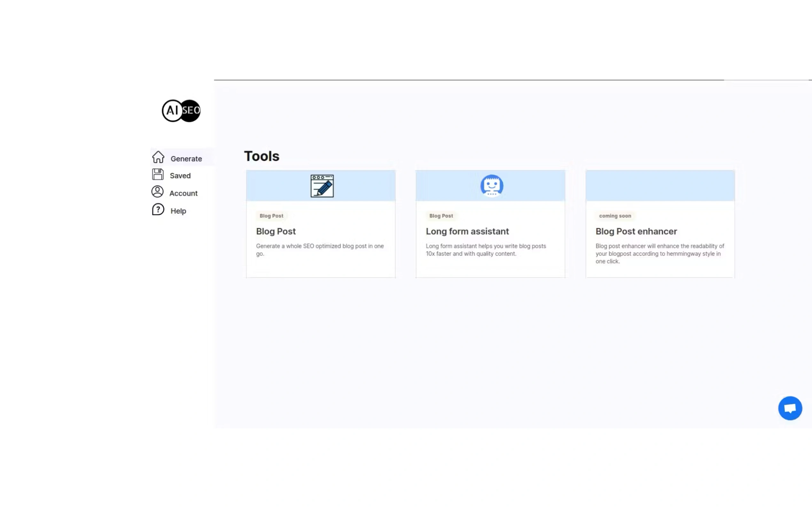Open the blue chat support bubble

tap(790, 408)
